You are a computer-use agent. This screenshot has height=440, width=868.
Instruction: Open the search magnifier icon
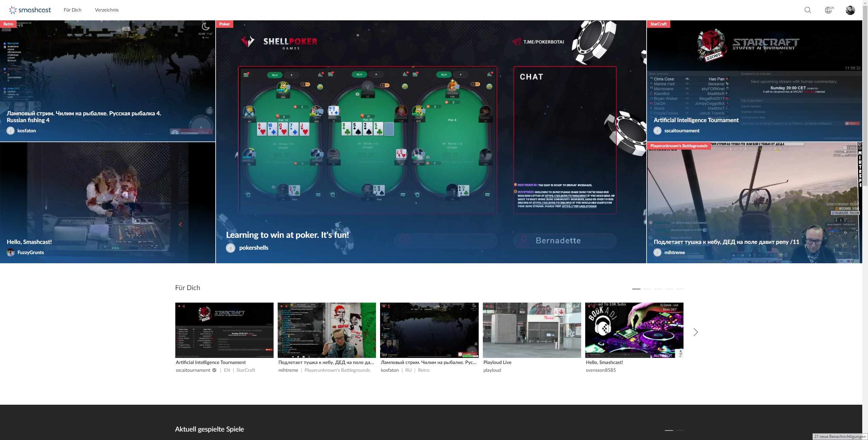tap(808, 10)
